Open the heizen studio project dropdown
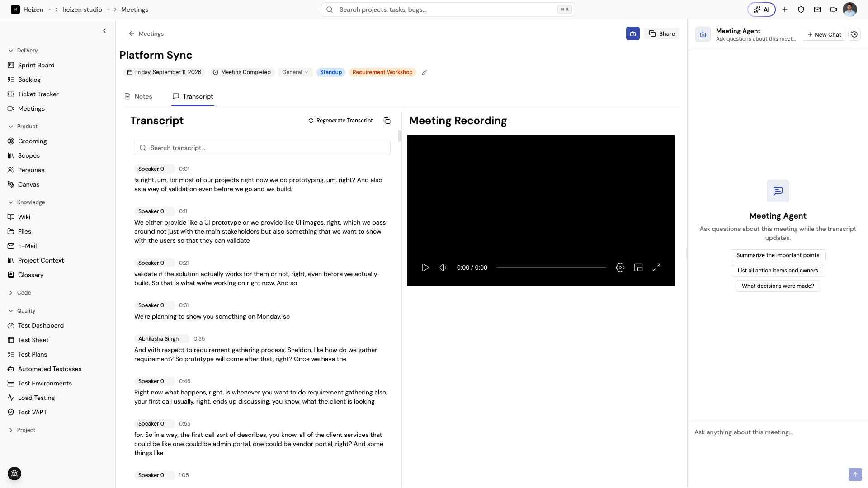This screenshot has height=488, width=868. 108,9
